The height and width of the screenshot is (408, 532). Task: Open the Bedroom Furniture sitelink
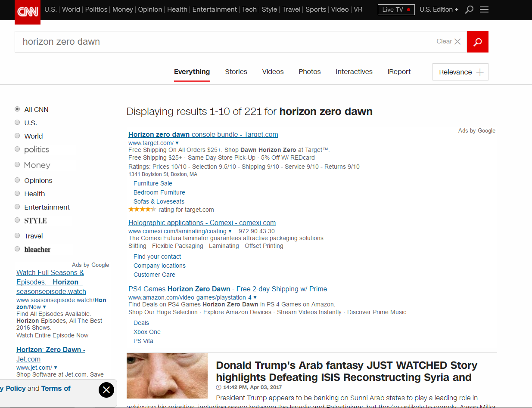[x=159, y=192]
